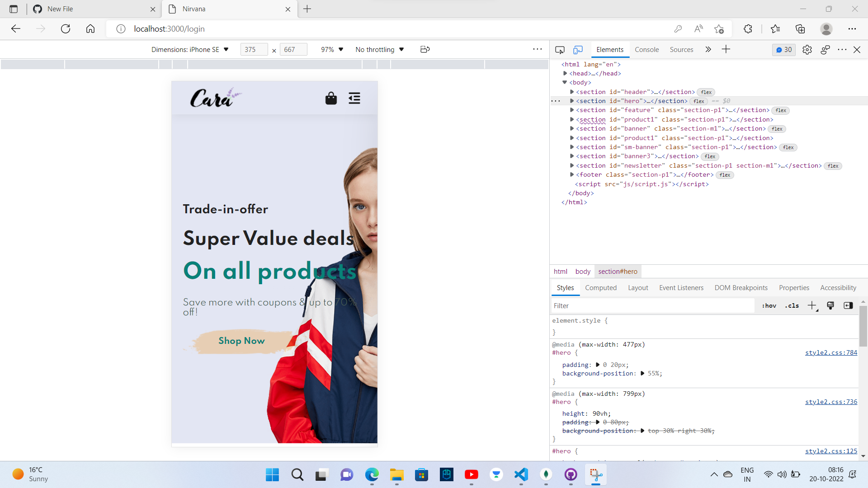Click the read aloud icon
868x488 pixels.
[698, 29]
